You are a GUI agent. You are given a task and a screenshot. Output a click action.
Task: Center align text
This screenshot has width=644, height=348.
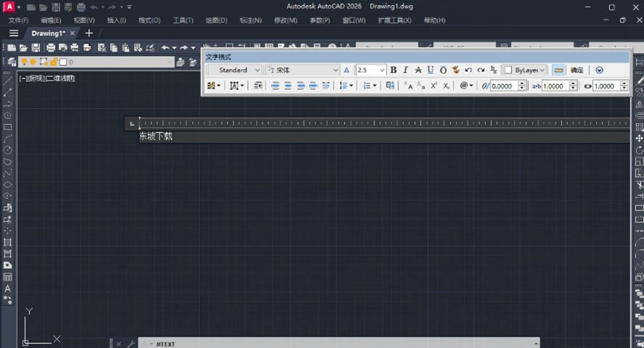[x=288, y=86]
